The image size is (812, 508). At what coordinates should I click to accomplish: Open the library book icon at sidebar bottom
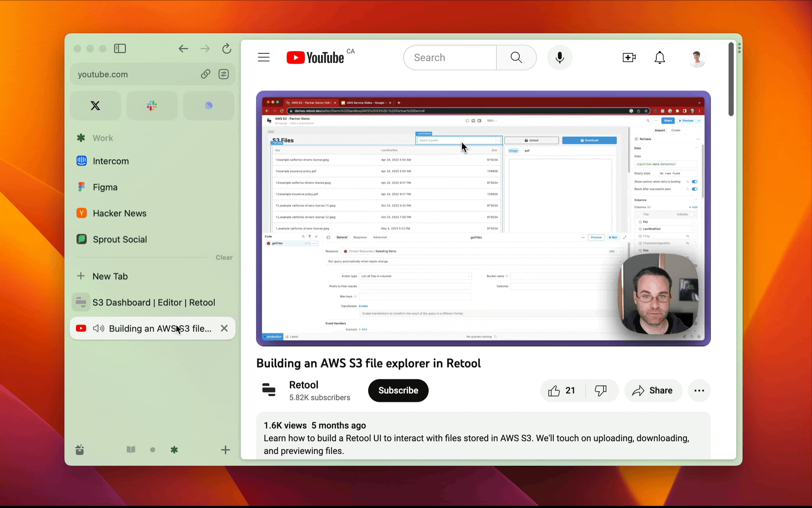pos(131,450)
